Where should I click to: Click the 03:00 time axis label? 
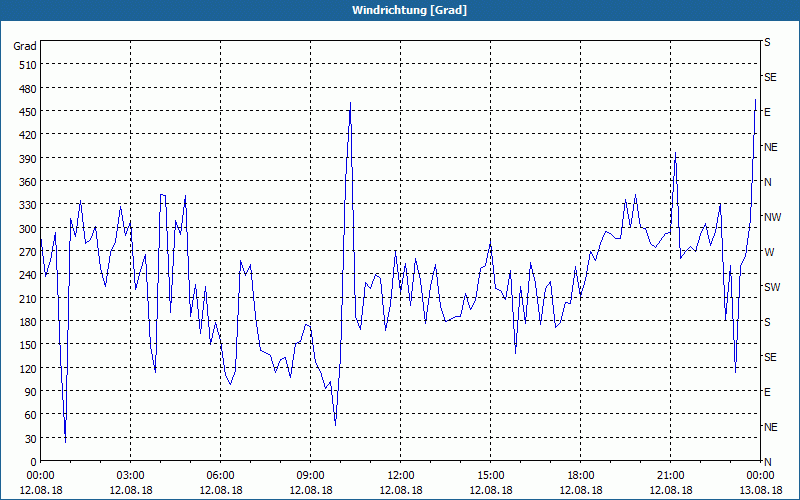click(131, 476)
